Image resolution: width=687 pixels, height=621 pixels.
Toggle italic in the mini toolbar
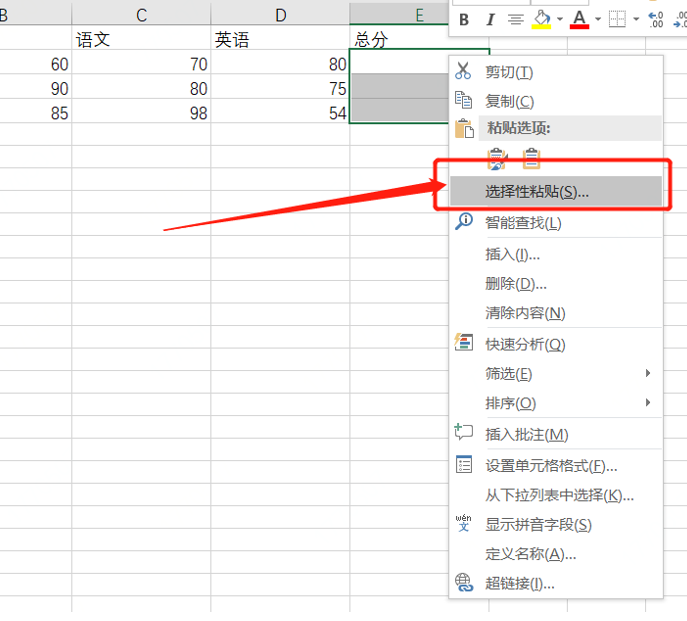tap(490, 20)
